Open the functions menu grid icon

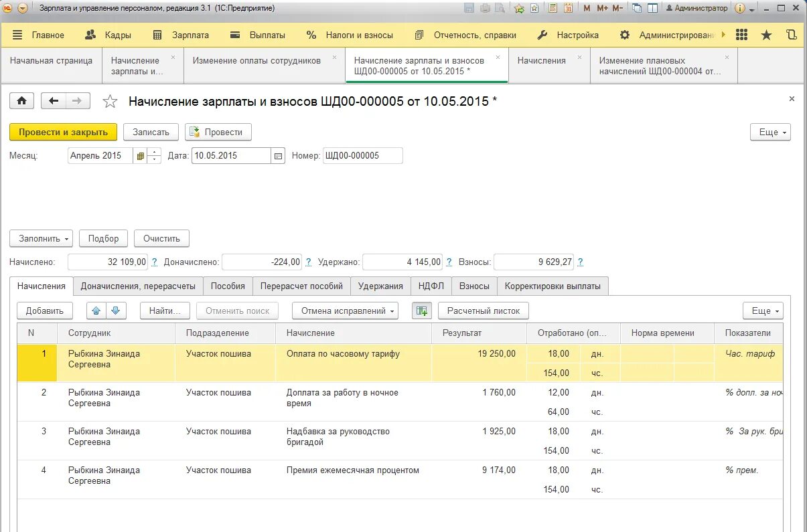(x=741, y=35)
